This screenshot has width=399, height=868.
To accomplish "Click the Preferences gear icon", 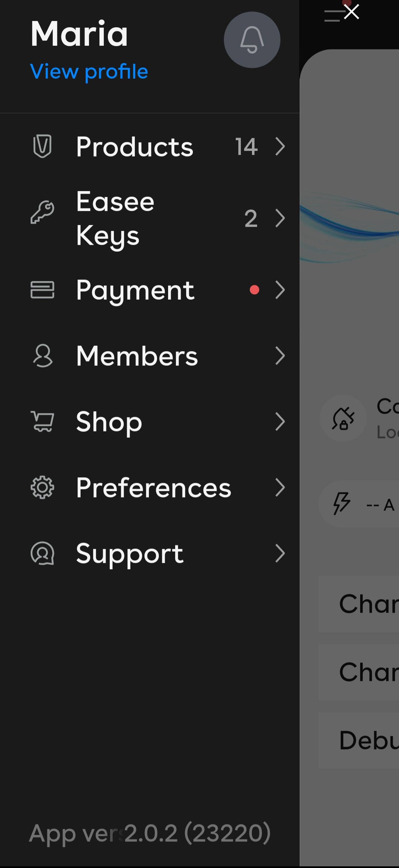I will (x=42, y=488).
